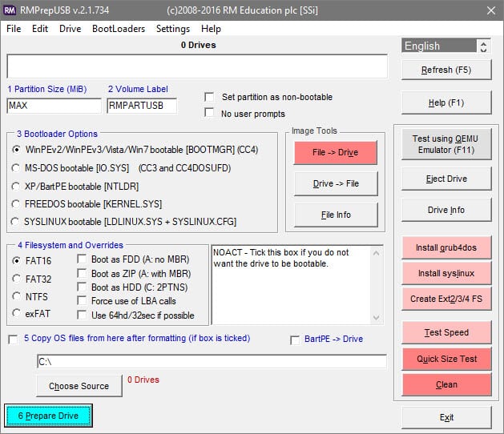This screenshot has height=434, width=504.
Task: Open the Help menu
Action: point(211,29)
